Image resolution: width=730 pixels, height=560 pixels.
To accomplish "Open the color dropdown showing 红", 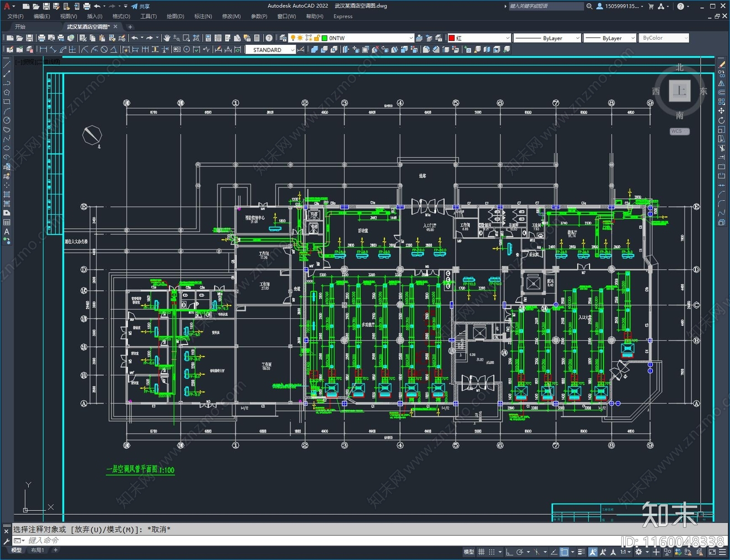I will tap(479, 38).
